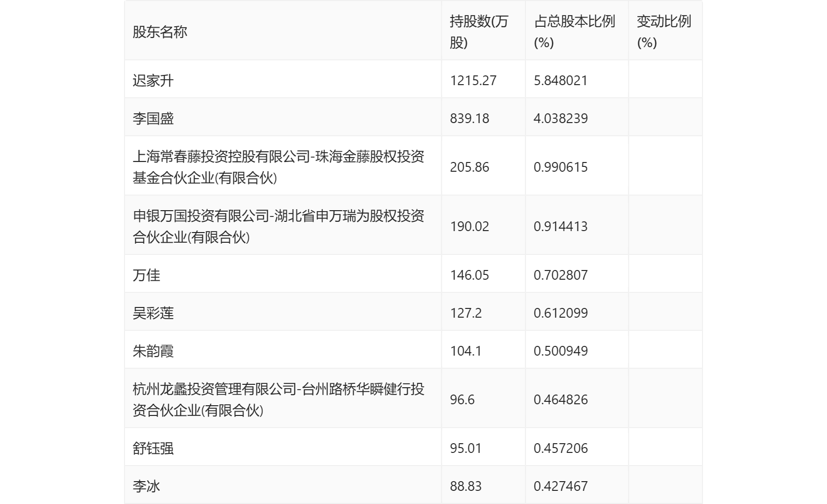Select shareholder name 万佳

146,275
